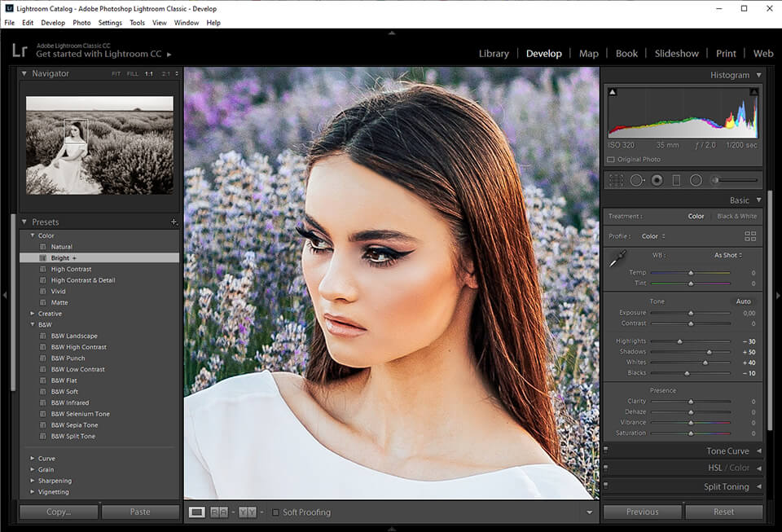Screen dimensions: 782x532
Task: Enable the Original Photo toggle
Action: (x=610, y=159)
